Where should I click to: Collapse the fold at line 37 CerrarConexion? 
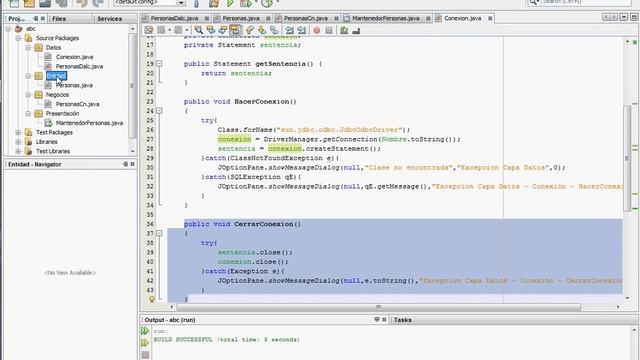point(159,233)
